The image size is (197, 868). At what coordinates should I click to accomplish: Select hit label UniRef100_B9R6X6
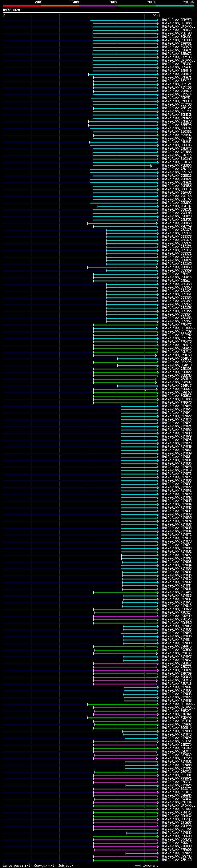pos(177,389)
